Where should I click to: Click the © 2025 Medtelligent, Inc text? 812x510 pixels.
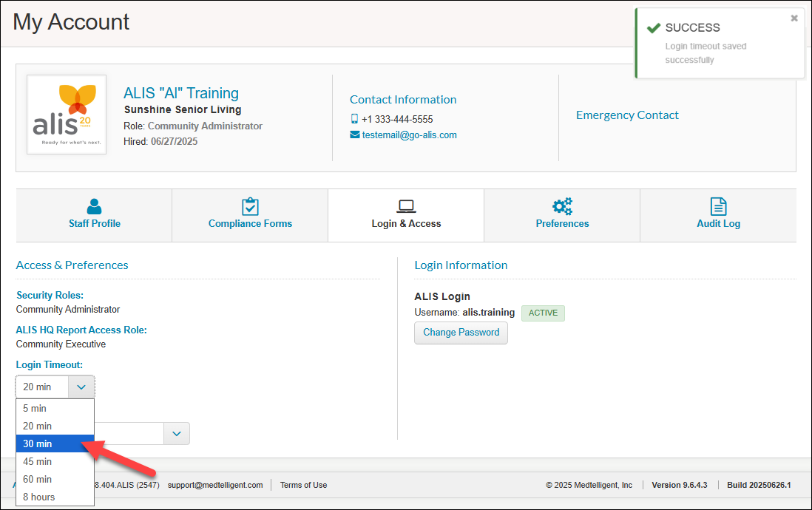(x=589, y=485)
